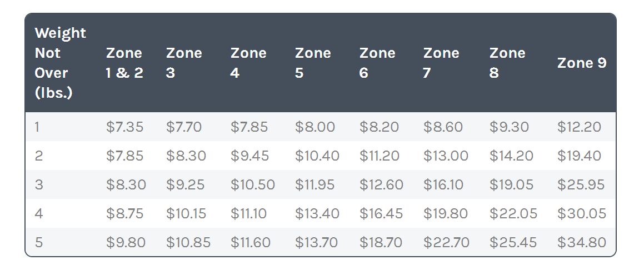Click the Zone 6 column header
This screenshot has width=644, height=270.
point(377,63)
